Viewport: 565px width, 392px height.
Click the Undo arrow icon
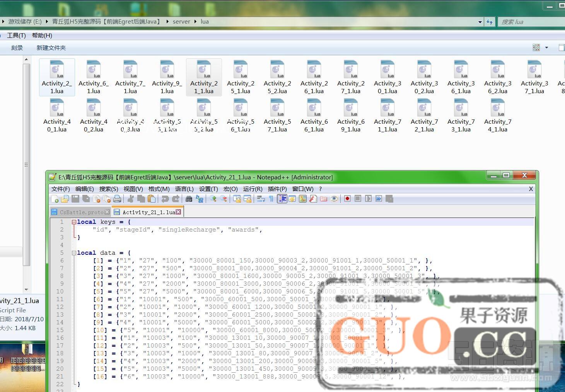pos(165,199)
